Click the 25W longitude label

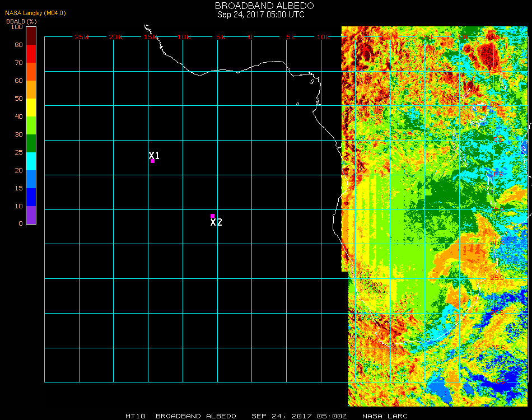point(82,37)
